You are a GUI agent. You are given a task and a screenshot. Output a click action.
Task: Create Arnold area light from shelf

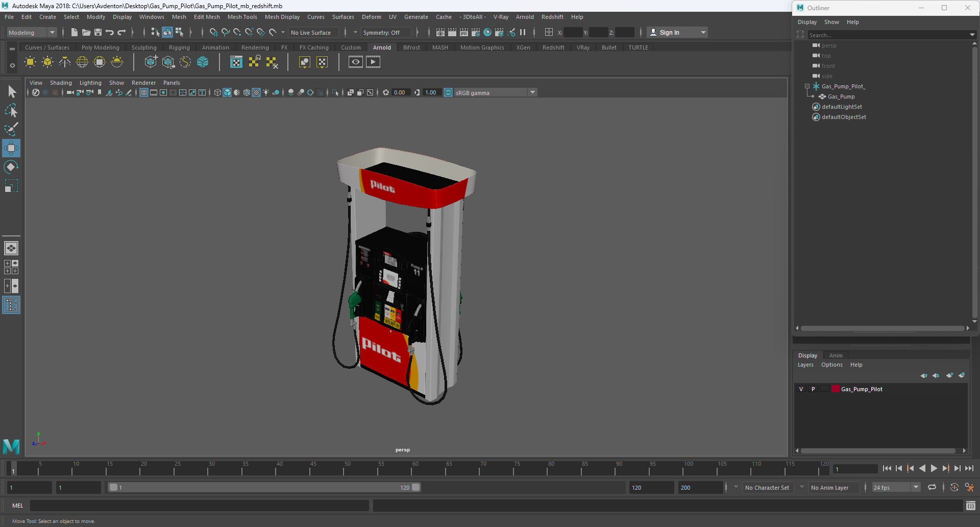tap(30, 62)
